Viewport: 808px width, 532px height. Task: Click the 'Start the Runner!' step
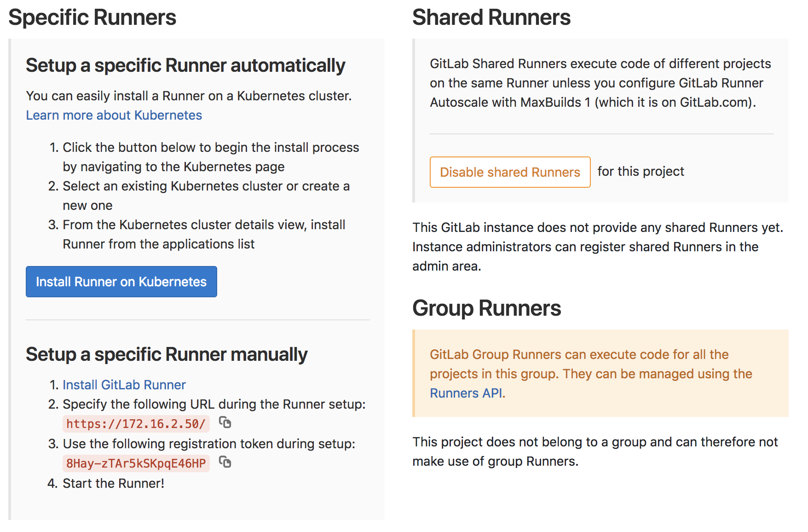113,483
